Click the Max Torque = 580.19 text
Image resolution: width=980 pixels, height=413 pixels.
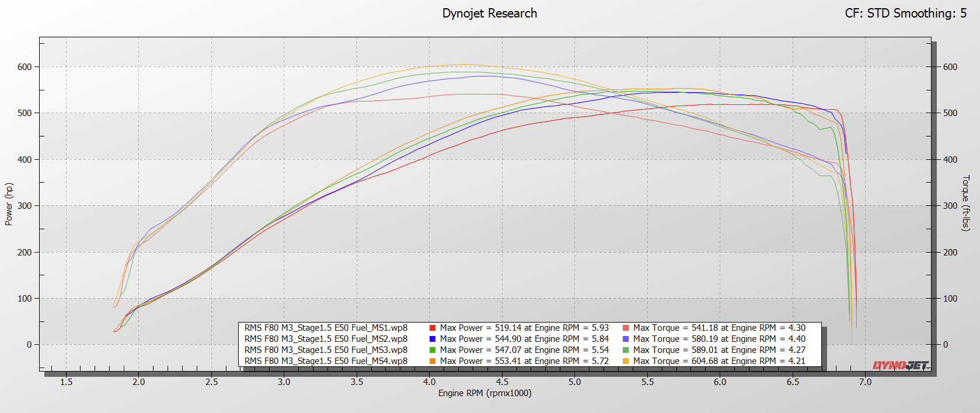click(x=675, y=339)
